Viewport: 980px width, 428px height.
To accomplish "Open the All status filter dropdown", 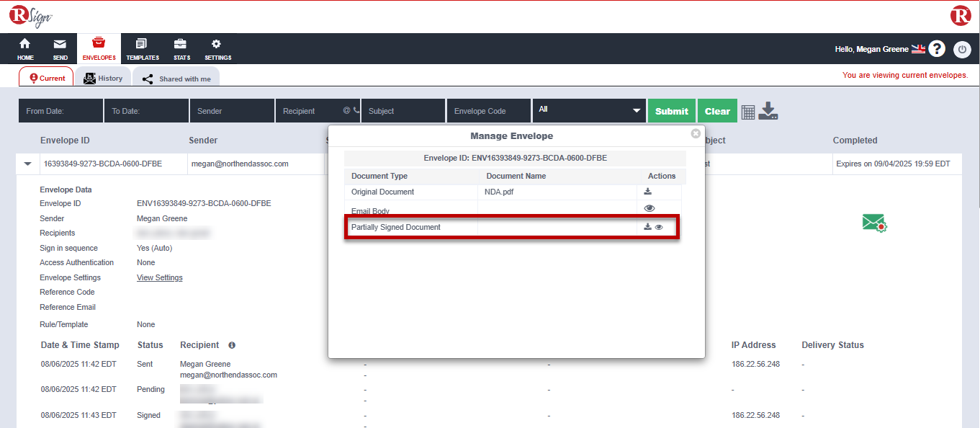I will [589, 110].
